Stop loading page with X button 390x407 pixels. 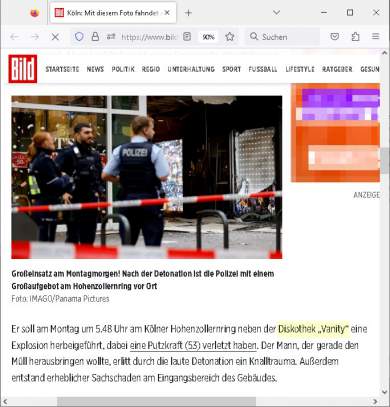coord(55,37)
